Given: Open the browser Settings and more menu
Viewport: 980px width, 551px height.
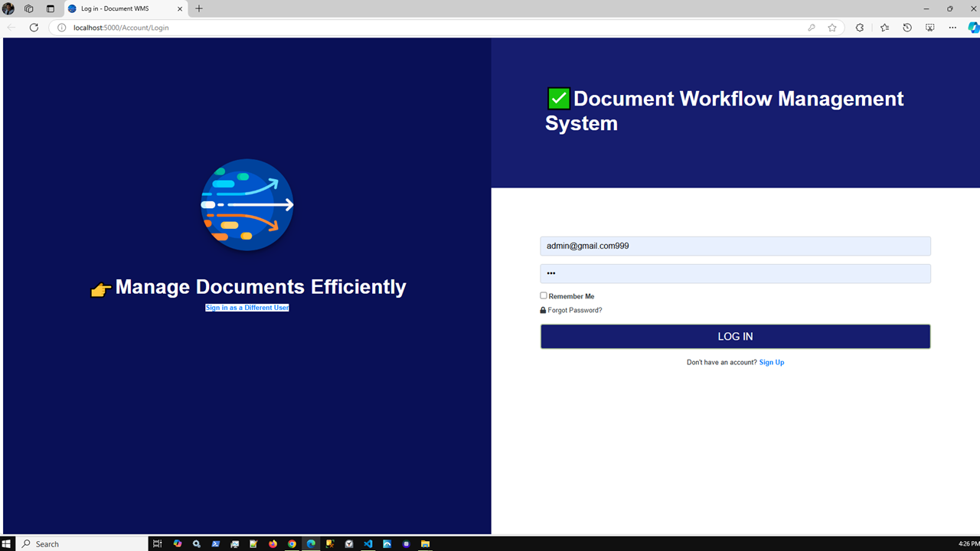Looking at the screenshot, I should 952,28.
